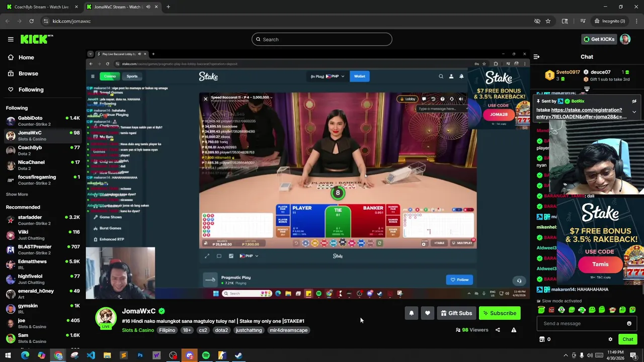Open Steam from the taskbar
Image resolution: width=644 pixels, height=362 pixels.
[238, 356]
